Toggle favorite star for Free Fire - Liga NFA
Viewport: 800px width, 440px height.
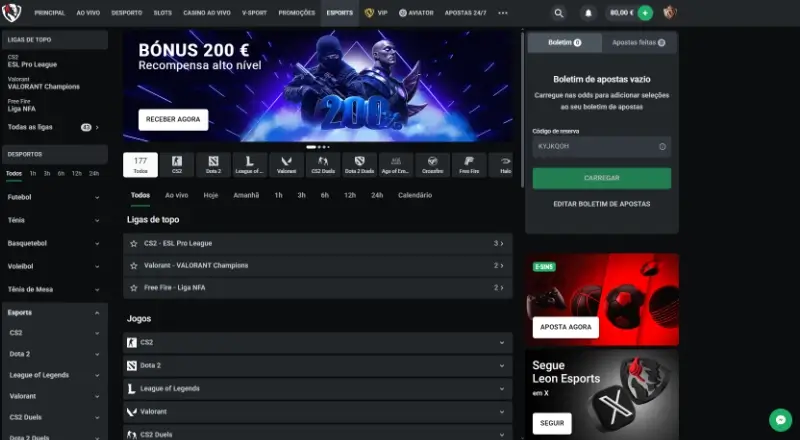[133, 287]
